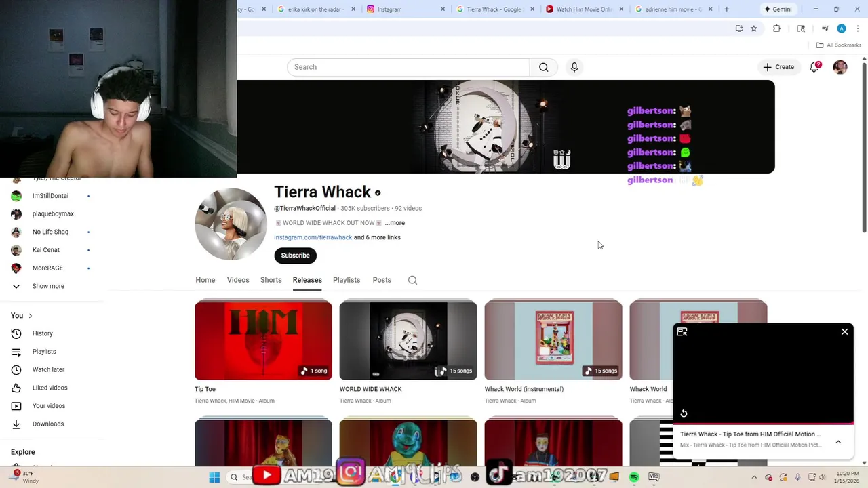This screenshot has width=868, height=488.
Task: Open WORLD WIDE WHACK album thumbnail
Action: pyautogui.click(x=408, y=340)
